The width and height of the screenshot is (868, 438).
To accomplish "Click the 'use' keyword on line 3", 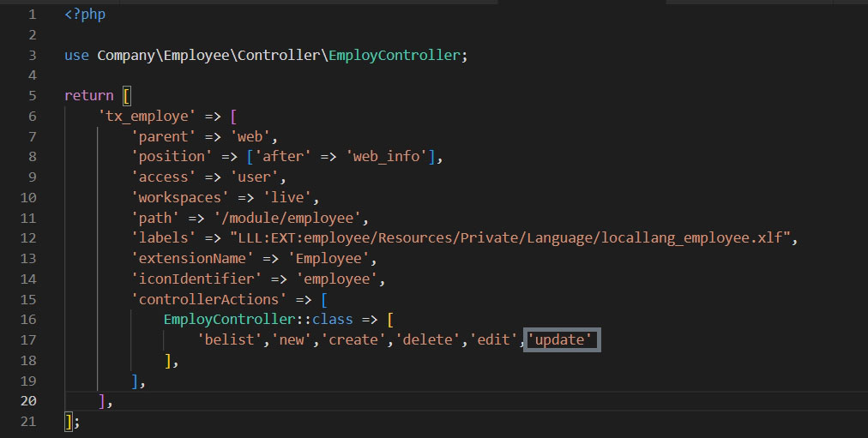I will click(76, 55).
